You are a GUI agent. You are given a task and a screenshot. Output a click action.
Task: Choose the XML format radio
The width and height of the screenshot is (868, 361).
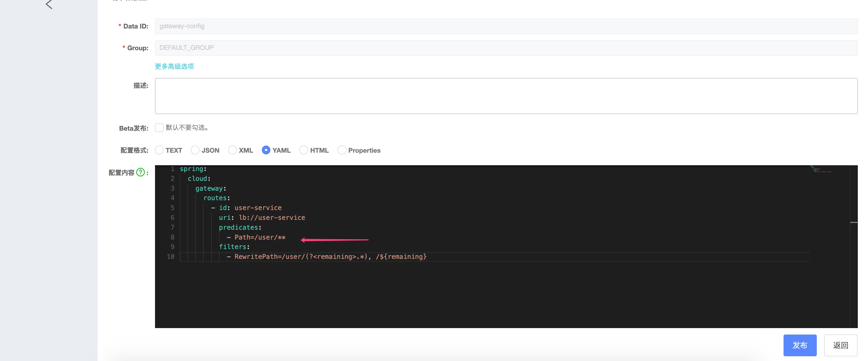tap(232, 150)
